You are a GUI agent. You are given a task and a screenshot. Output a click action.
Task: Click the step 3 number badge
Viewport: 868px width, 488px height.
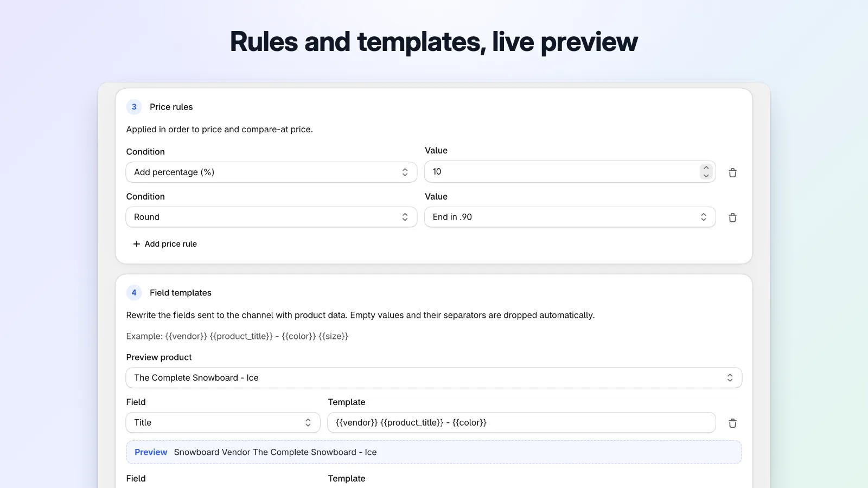pyautogui.click(x=134, y=107)
